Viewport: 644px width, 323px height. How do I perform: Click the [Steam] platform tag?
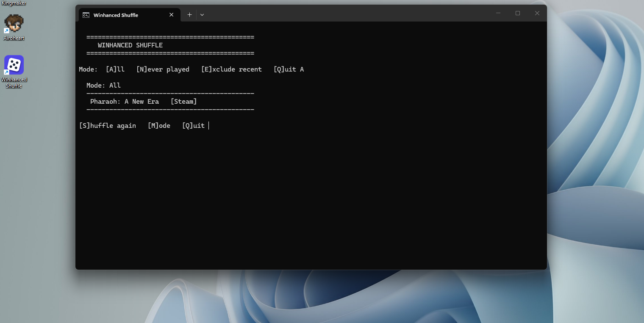(x=183, y=102)
